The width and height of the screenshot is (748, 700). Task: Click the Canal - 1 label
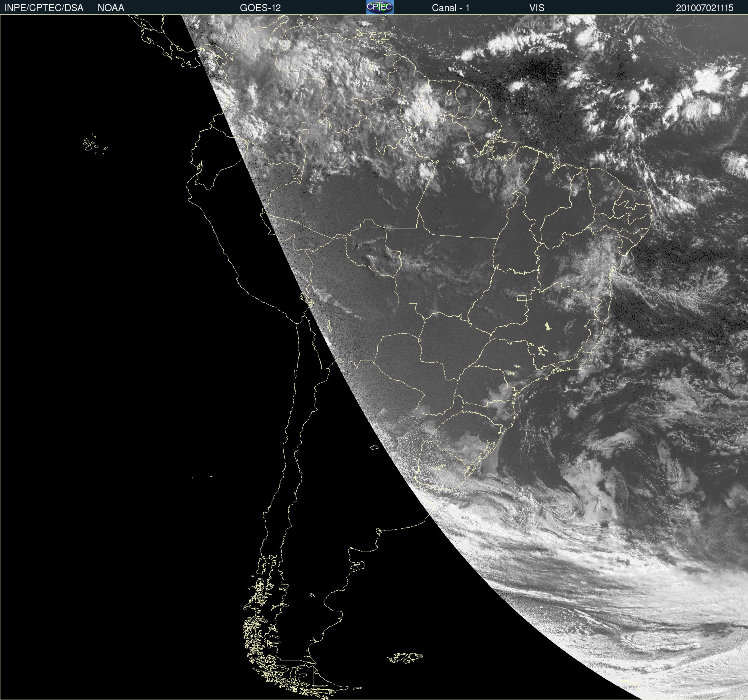coord(451,8)
